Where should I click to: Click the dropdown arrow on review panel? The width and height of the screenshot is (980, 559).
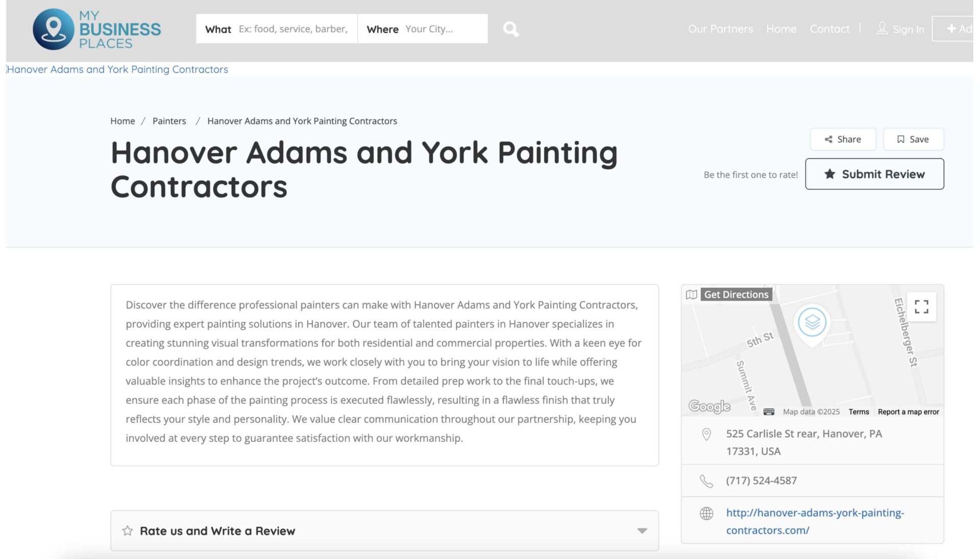[x=642, y=531]
